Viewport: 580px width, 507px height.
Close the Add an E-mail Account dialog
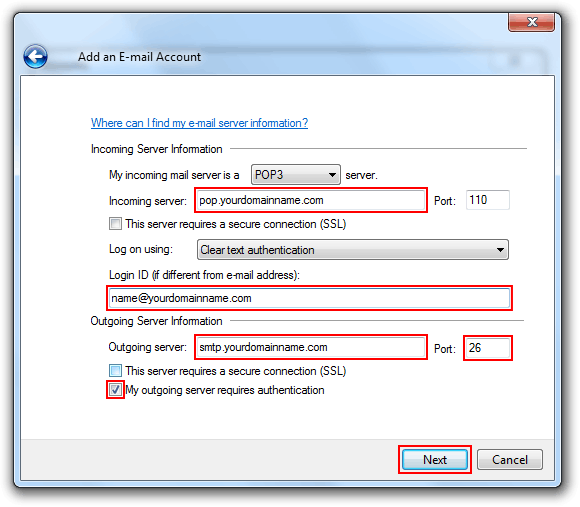coord(532,22)
